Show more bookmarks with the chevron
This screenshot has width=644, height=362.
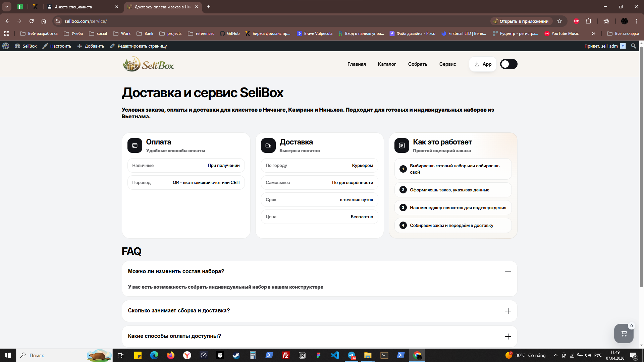pos(594,34)
